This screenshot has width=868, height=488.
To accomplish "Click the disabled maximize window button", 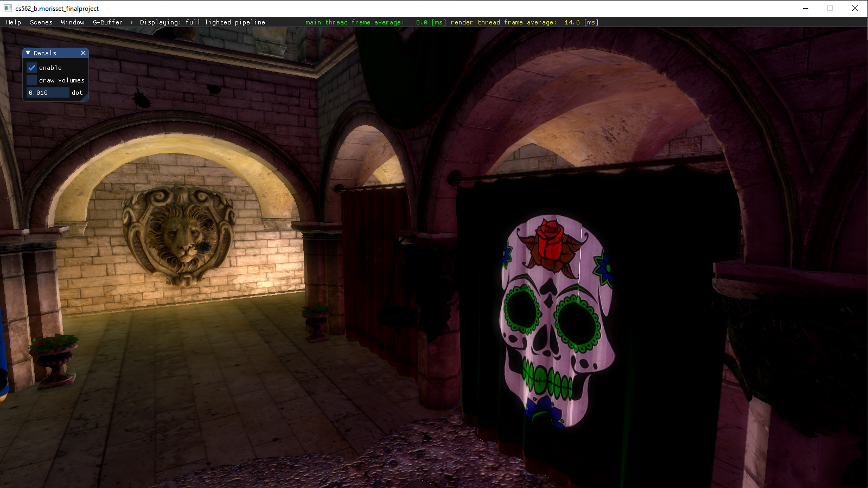I will point(830,8).
